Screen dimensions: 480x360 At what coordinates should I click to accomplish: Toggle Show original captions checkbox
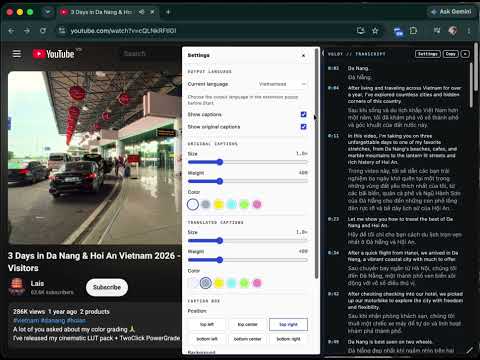pos(303,127)
